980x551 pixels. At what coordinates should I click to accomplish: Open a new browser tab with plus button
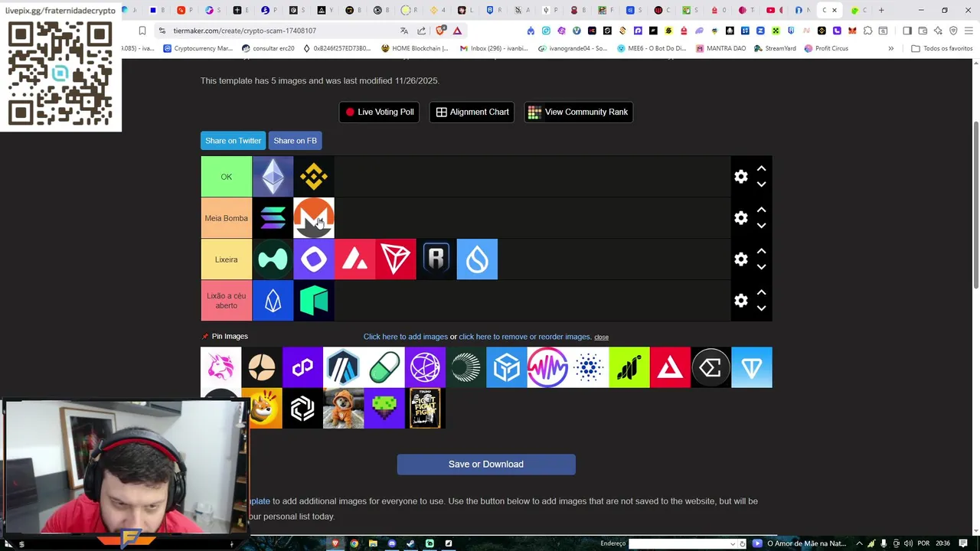(881, 10)
